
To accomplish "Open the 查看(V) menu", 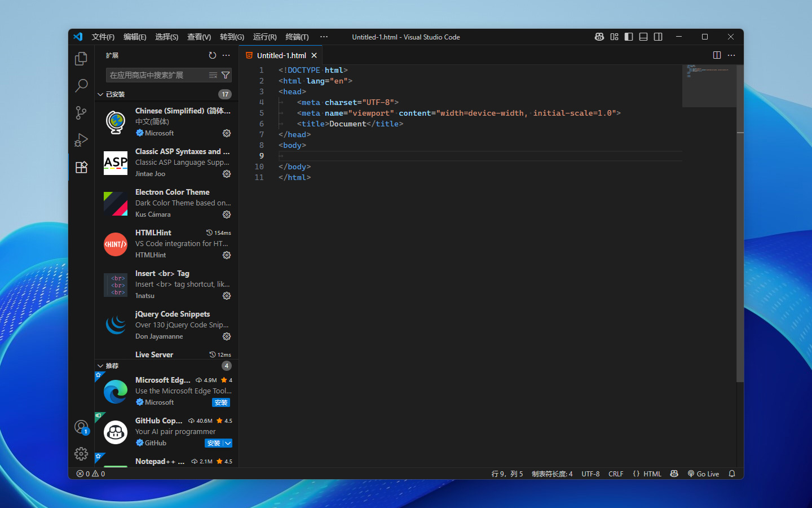I will [199, 37].
